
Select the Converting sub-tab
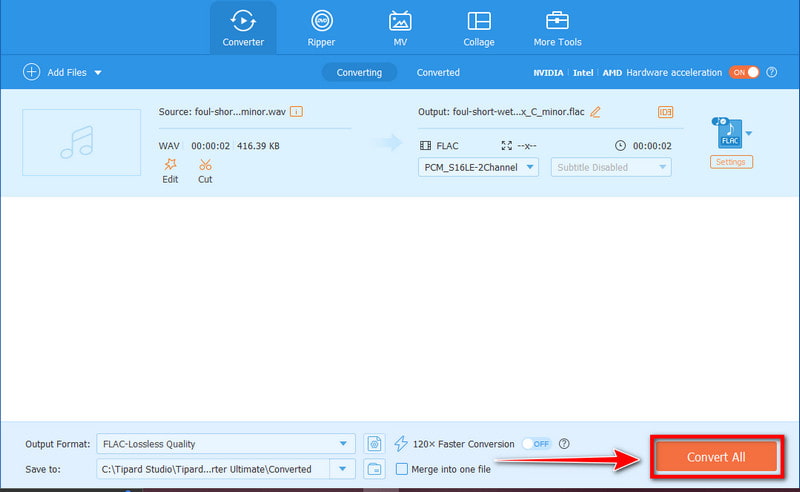359,72
